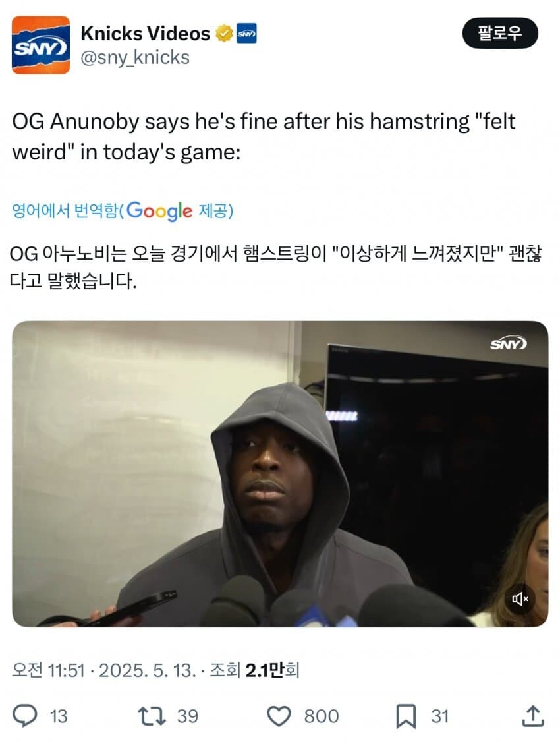Open the SNY Knicks Videos profile avatar

[41, 45]
